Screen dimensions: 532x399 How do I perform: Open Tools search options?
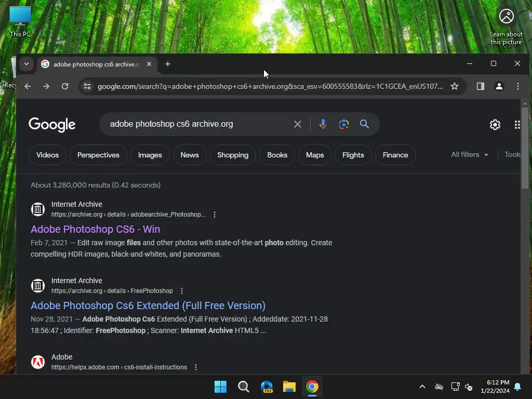[512, 155]
